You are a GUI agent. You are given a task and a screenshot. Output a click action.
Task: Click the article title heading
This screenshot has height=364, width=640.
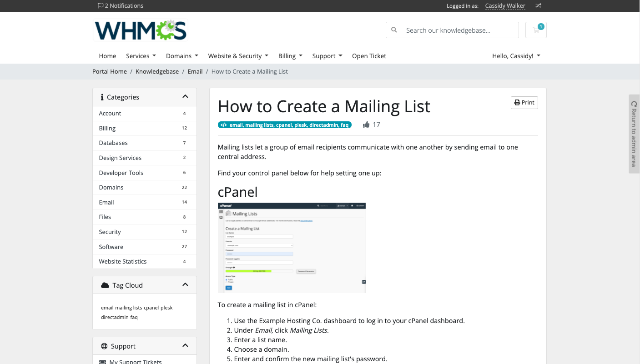324,106
